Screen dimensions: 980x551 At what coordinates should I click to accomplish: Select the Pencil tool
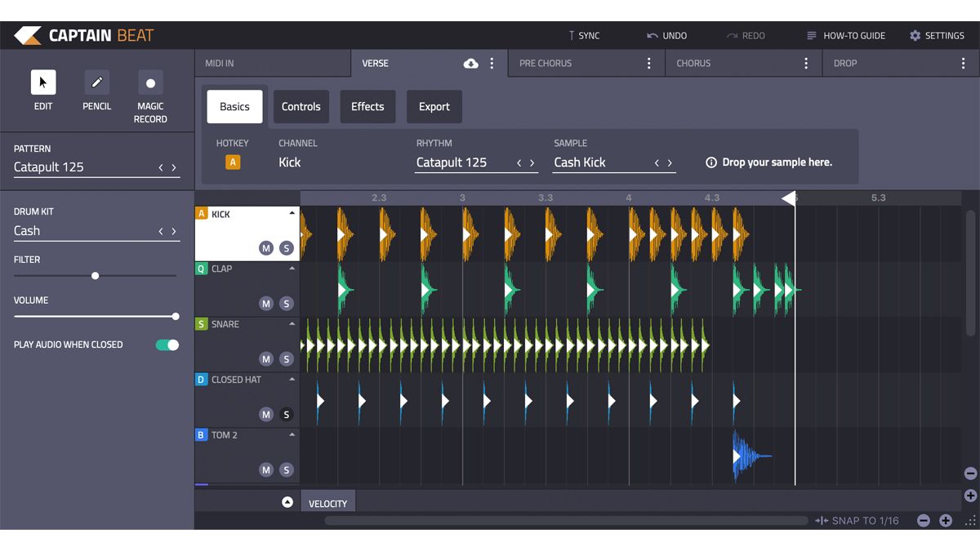(x=97, y=82)
